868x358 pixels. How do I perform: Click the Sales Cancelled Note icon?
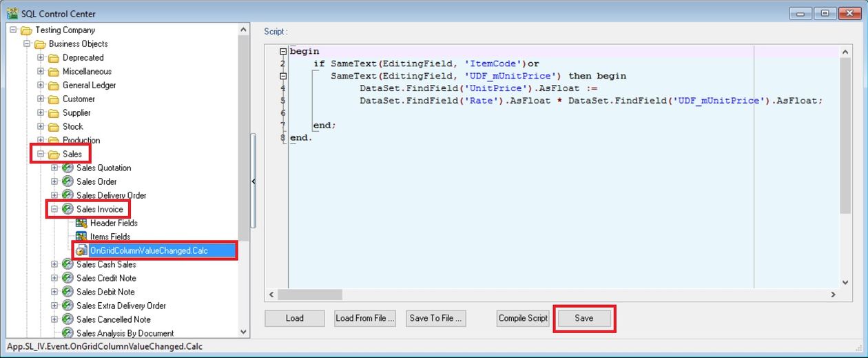pos(68,319)
